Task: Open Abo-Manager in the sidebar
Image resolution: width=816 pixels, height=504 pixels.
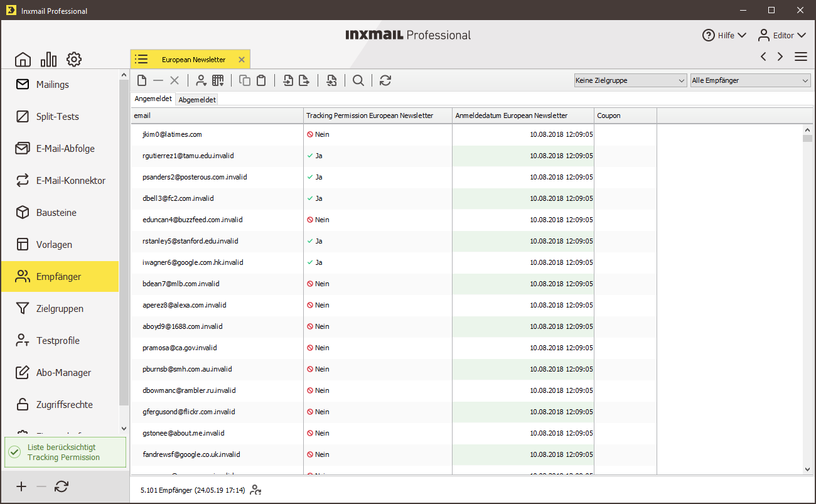Action: pos(60,373)
